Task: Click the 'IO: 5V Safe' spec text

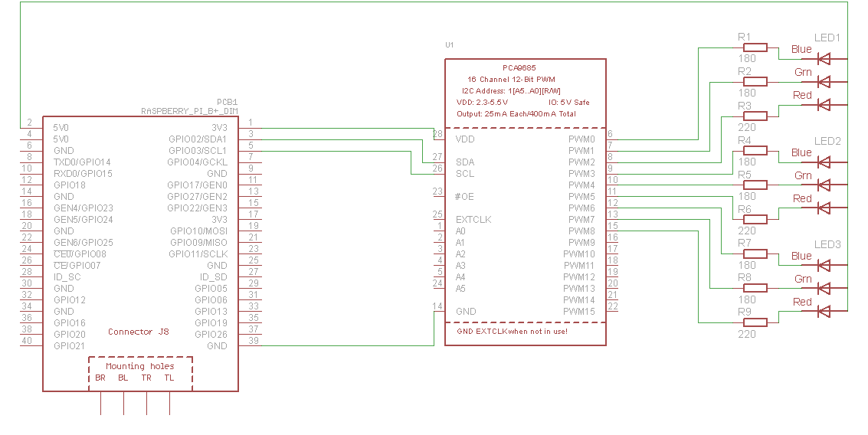Action: (569, 103)
